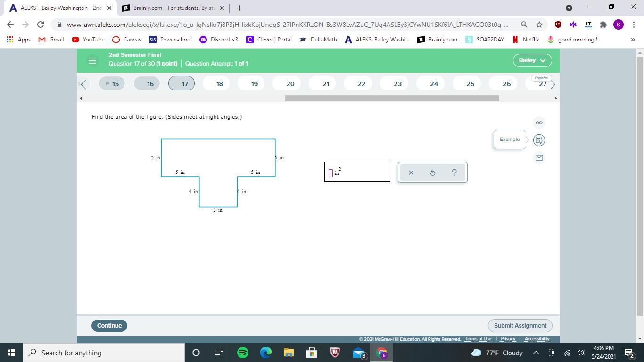This screenshot has height=362, width=644.
Task: Click the question list horizontal scrollbar
Action: click(x=392, y=98)
